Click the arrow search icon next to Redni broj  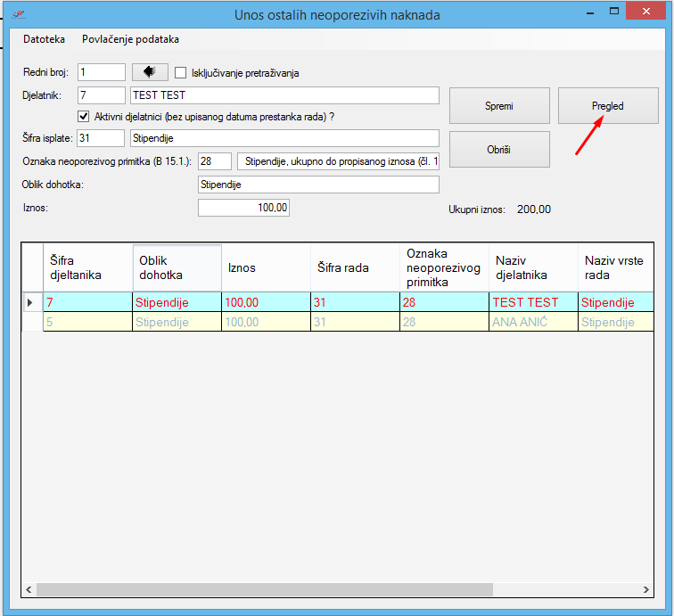150,72
